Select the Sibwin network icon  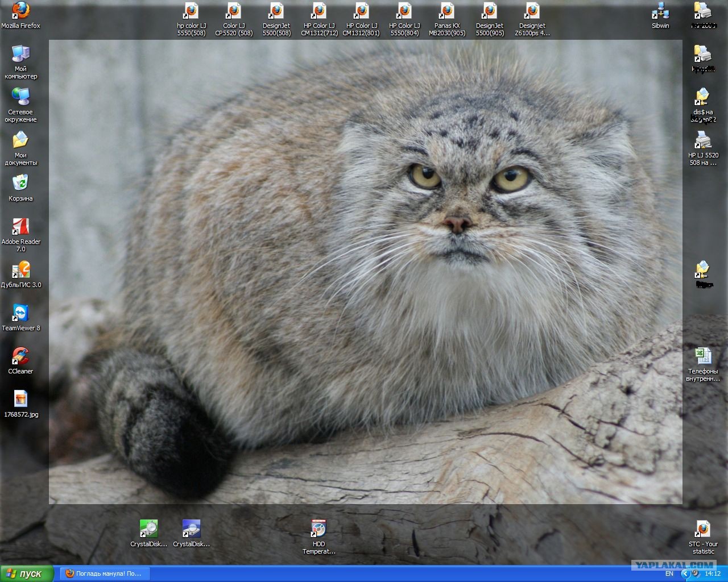point(660,10)
